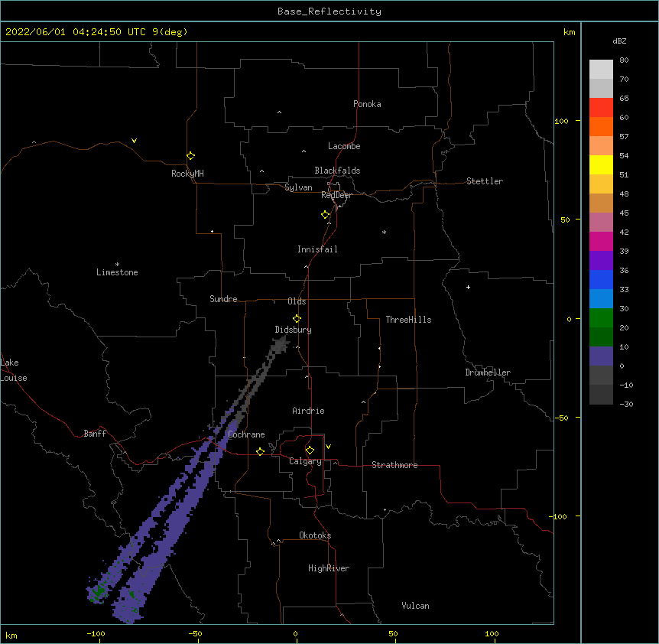Select the yellow diamond marker south of RedDeer
Image resolution: width=659 pixels, height=644 pixels.
(x=326, y=215)
